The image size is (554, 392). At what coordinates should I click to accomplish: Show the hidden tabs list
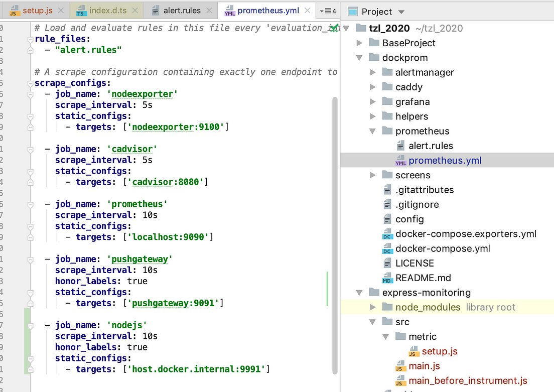[x=328, y=11]
